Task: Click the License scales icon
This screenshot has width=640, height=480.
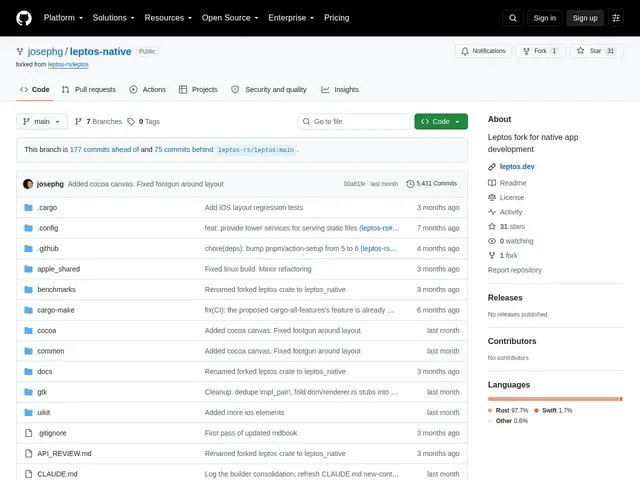Action: coord(492,198)
